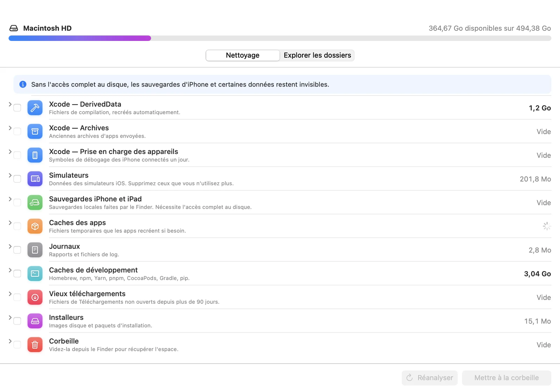
Task: Open the Explorer les dossiers tab
Action: click(317, 55)
